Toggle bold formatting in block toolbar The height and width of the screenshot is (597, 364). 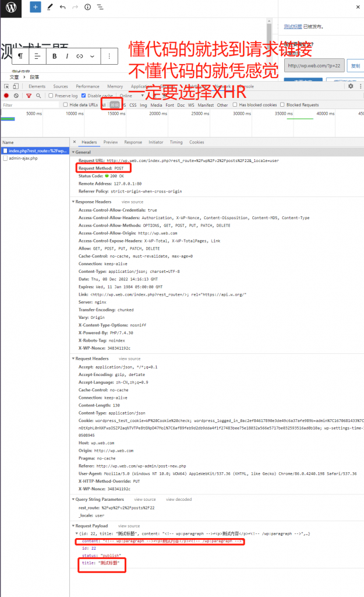coord(54,57)
